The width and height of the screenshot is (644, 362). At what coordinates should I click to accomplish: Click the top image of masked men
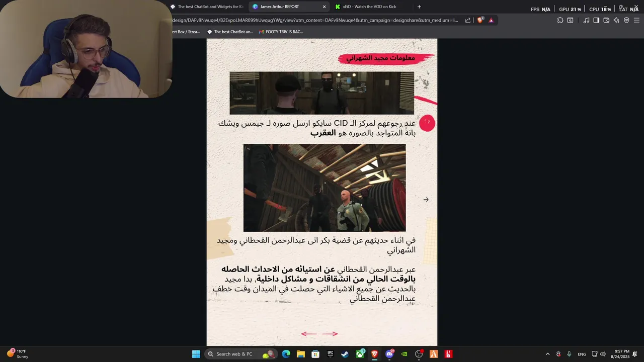[x=322, y=93]
